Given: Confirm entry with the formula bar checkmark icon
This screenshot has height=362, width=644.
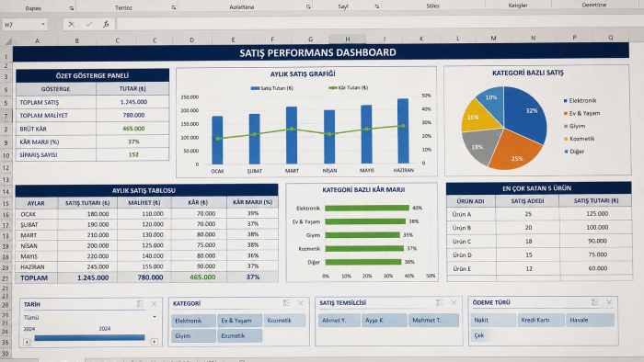Looking at the screenshot, I should (x=88, y=25).
